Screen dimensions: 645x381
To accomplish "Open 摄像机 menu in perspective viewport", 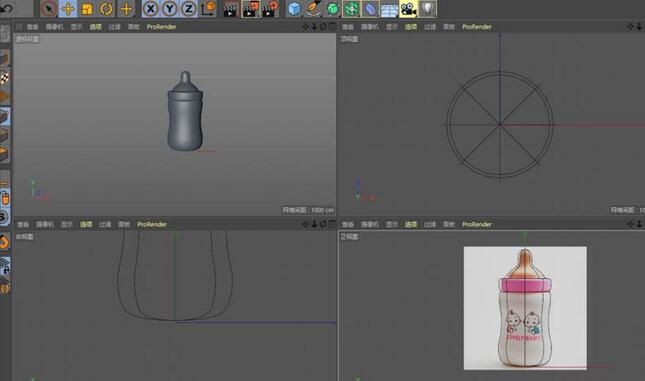I will pyautogui.click(x=54, y=27).
